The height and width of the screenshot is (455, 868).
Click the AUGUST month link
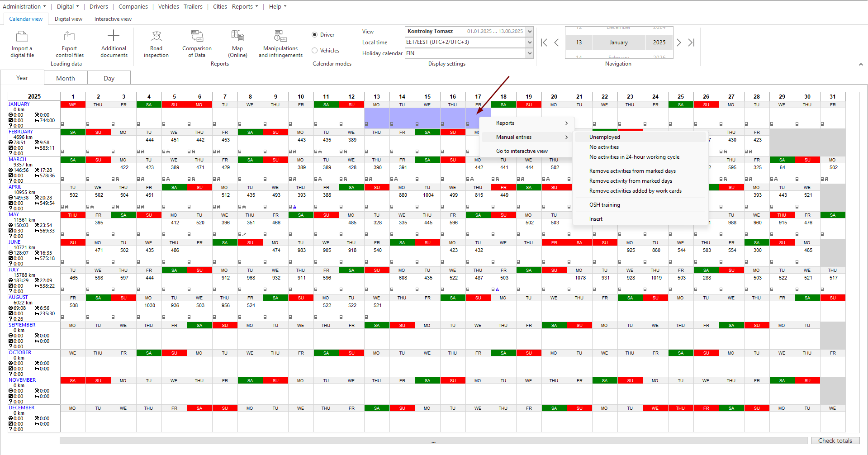point(18,297)
